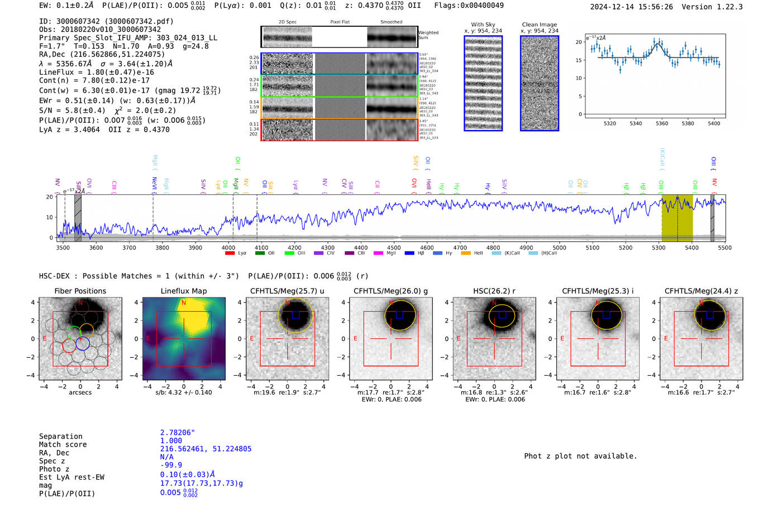Click the orange fiber circle in Fiber Positions
782x532 pixels.
pyautogui.click(x=87, y=330)
